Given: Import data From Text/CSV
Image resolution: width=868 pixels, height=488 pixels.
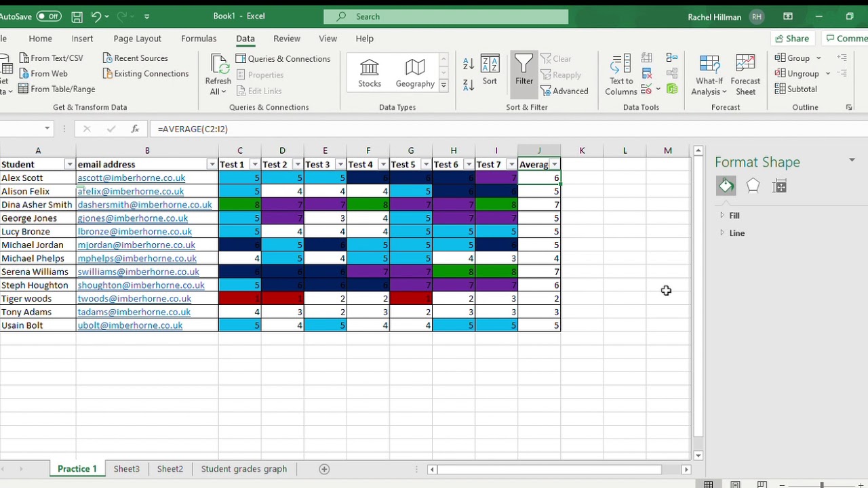Looking at the screenshot, I should tap(51, 58).
